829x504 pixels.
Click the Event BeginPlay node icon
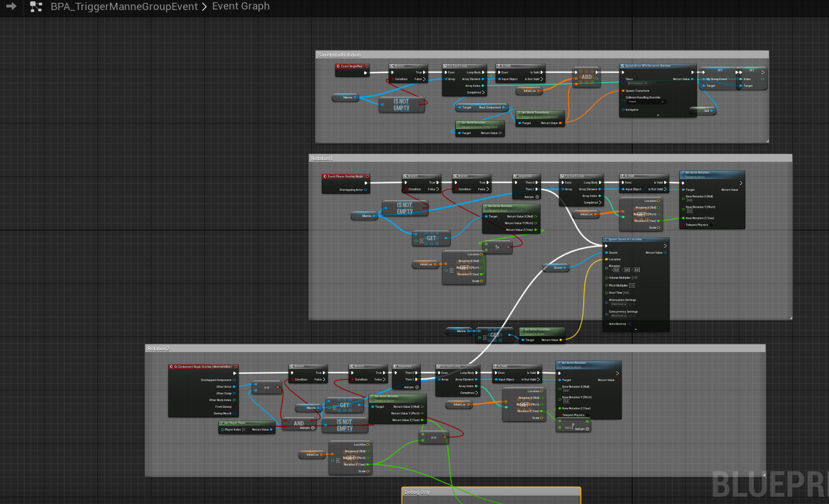click(x=339, y=66)
